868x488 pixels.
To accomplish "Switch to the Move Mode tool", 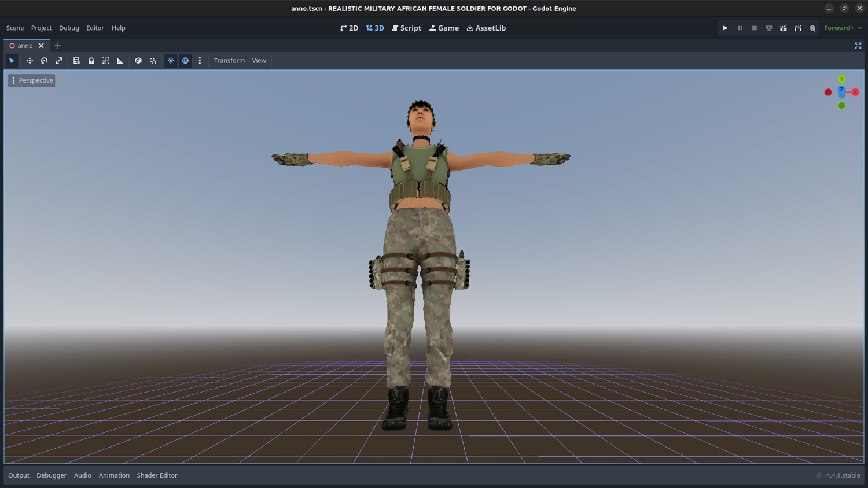I will (30, 61).
